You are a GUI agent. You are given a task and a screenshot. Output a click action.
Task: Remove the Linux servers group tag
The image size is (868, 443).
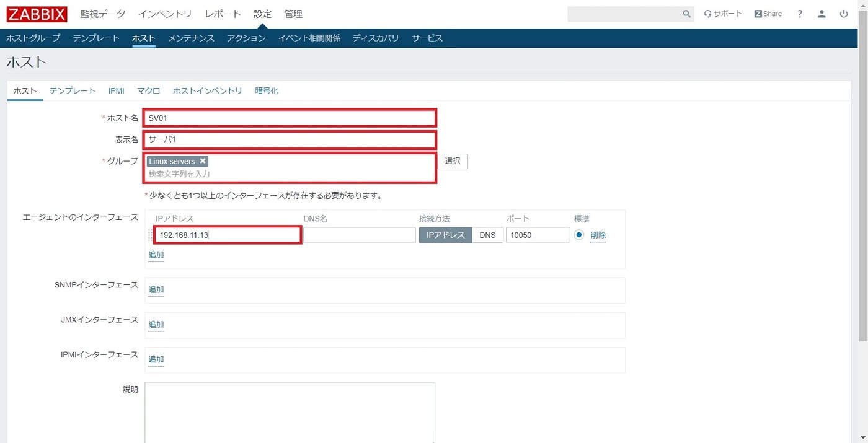pos(203,160)
